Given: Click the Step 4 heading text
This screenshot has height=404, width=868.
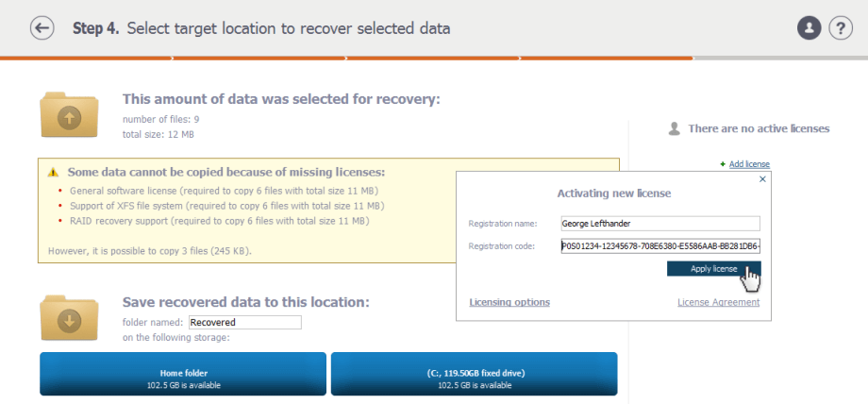Looking at the screenshot, I should point(261,29).
